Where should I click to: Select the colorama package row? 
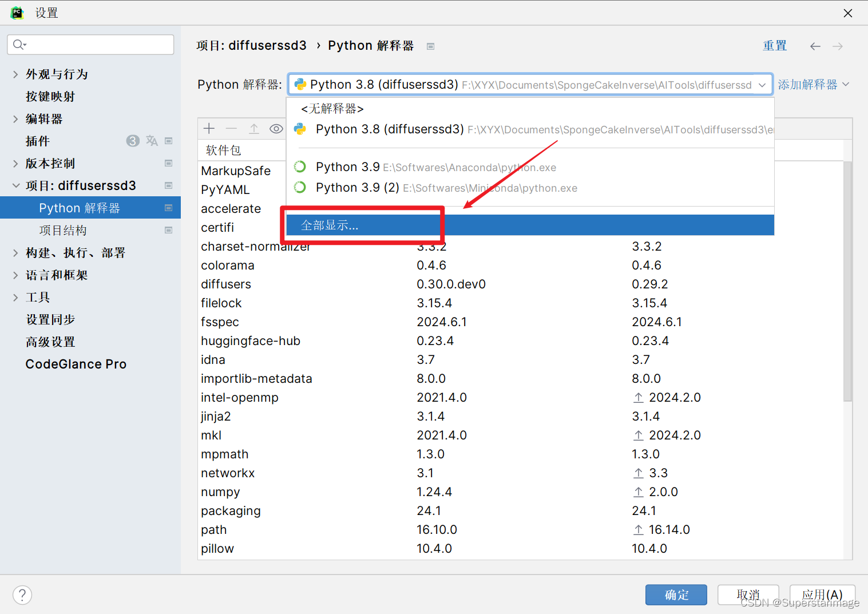521,266
